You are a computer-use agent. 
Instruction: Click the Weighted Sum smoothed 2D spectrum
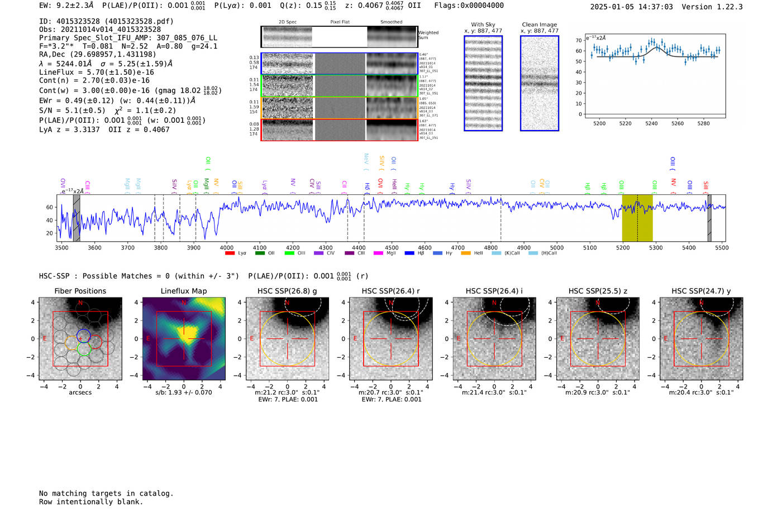[x=392, y=37]
